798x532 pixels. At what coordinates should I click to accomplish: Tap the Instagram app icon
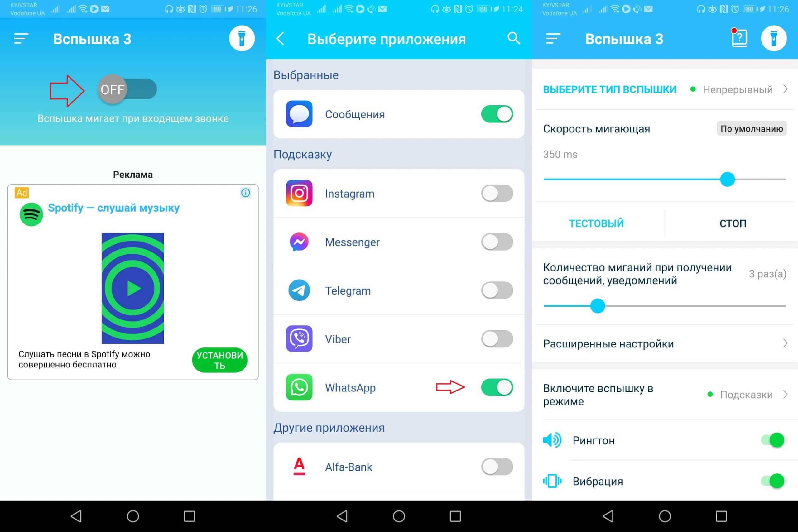click(299, 193)
